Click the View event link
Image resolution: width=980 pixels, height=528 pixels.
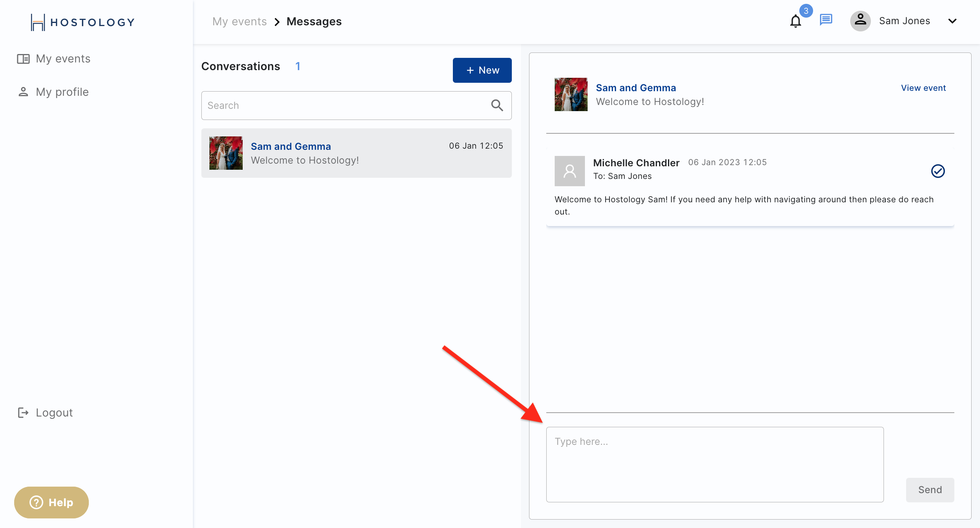coord(923,88)
